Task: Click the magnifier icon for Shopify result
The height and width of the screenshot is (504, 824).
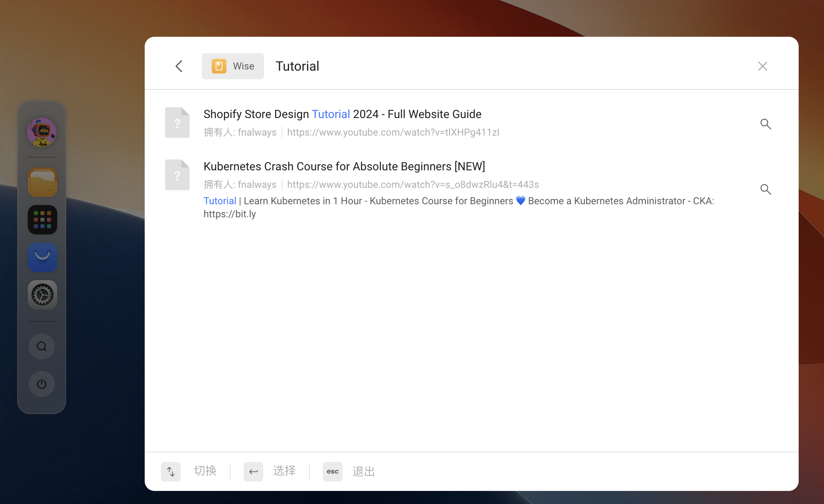Action: pos(766,124)
